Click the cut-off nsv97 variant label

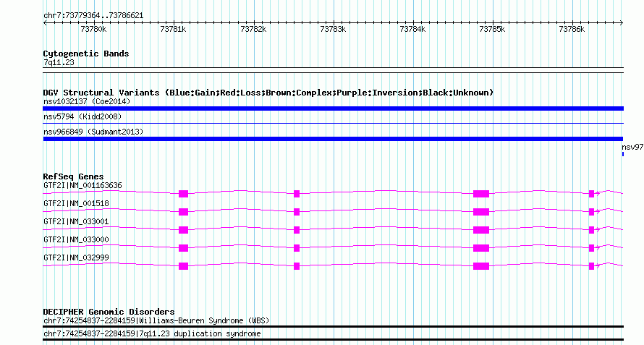click(632, 147)
